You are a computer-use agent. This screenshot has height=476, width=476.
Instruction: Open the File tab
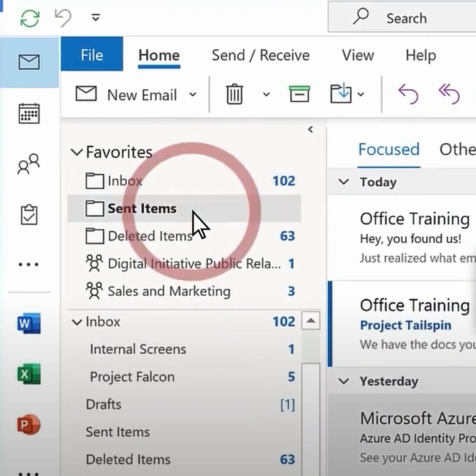coord(92,54)
